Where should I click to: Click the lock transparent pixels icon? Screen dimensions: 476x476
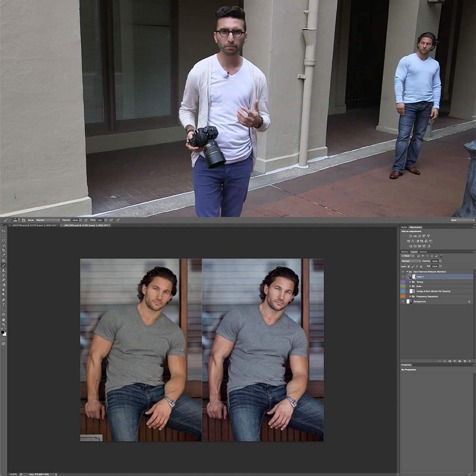coord(409,266)
